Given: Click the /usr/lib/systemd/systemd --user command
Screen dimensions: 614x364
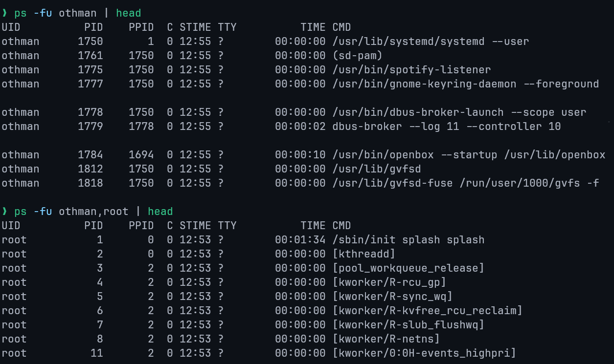Looking at the screenshot, I should 431,42.
